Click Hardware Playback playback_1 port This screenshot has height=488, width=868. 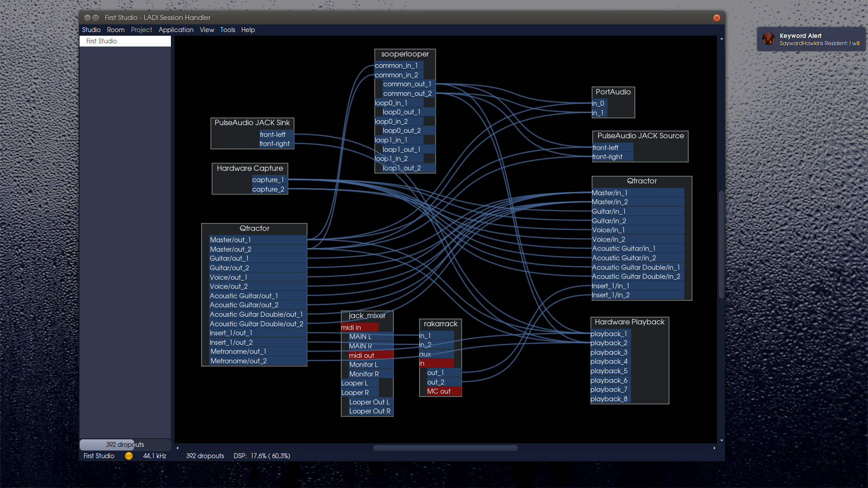tap(610, 334)
